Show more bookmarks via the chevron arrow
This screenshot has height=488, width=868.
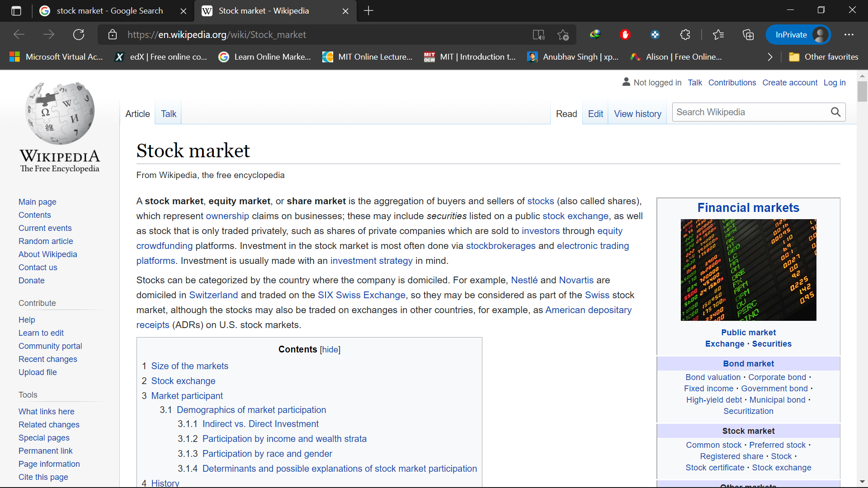(x=770, y=57)
